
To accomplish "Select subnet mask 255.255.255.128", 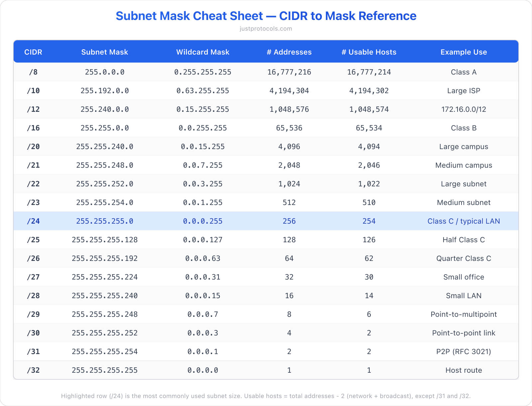I will (x=104, y=240).
